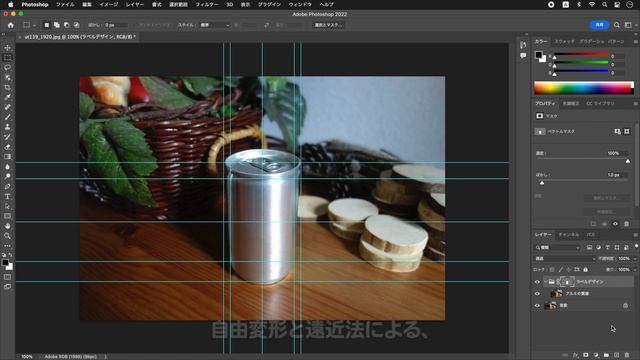Open the ファイル menu
This screenshot has width=640, height=360.
click(65, 4)
